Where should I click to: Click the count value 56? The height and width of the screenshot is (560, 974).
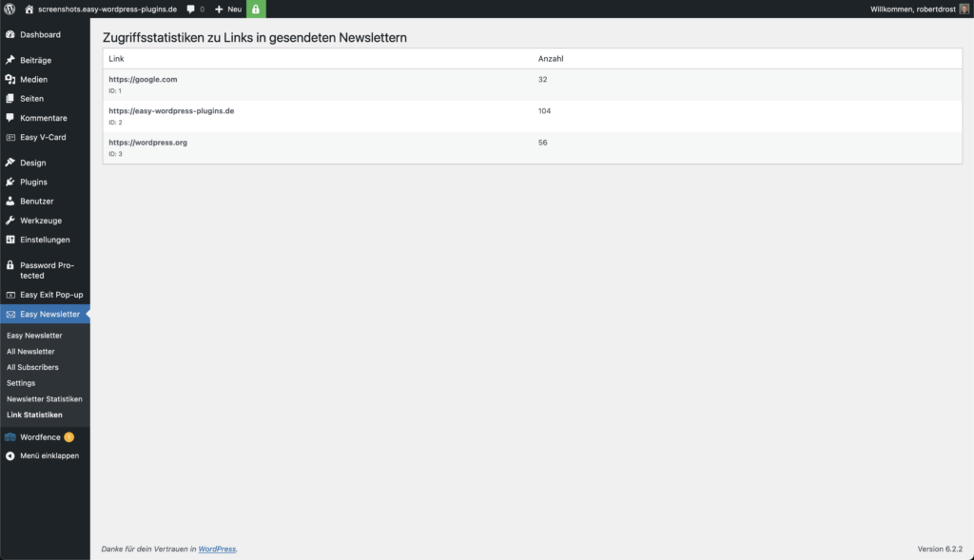(x=542, y=143)
